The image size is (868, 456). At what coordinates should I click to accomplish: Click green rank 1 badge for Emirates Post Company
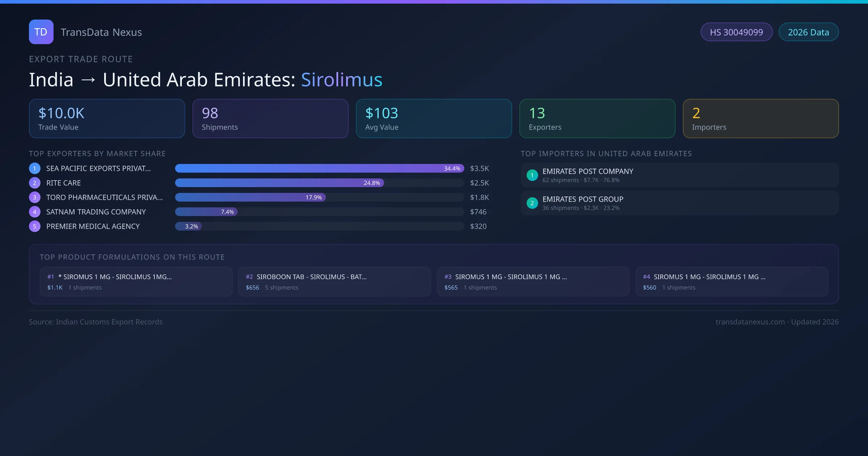(x=532, y=175)
